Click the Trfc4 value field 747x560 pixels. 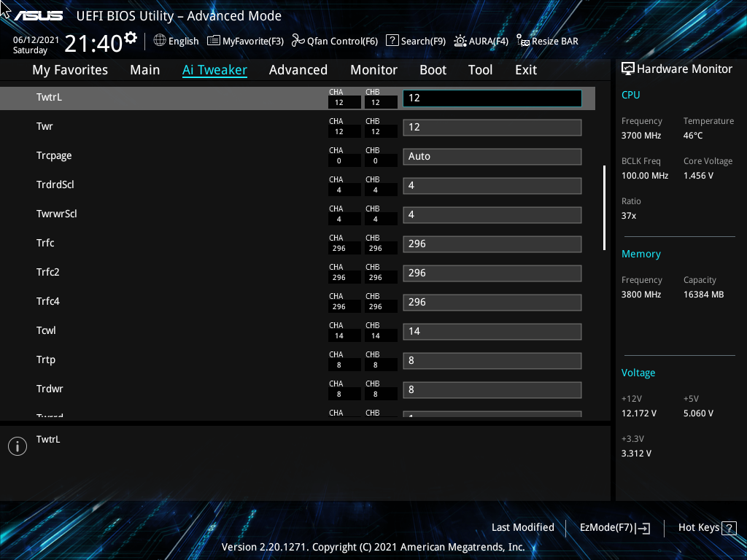pos(492,302)
